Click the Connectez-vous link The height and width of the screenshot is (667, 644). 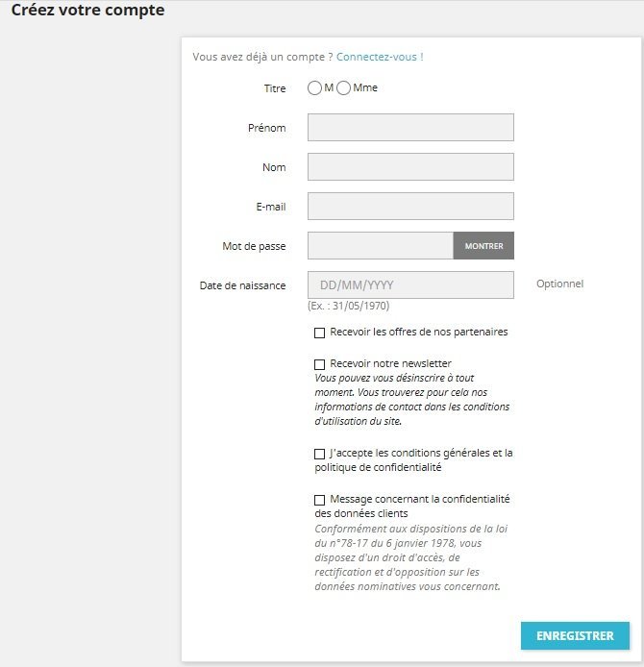click(x=379, y=57)
